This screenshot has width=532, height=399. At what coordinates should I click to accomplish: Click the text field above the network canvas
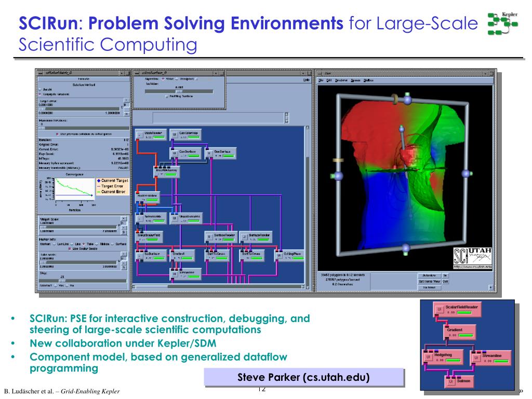219,118
